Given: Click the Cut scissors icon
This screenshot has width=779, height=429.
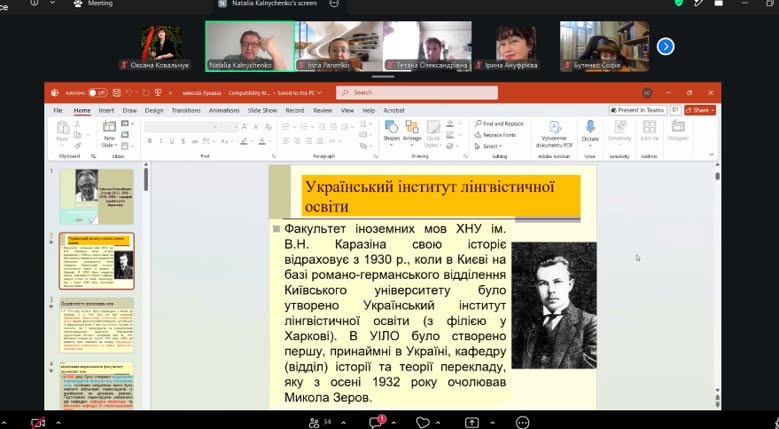Looking at the screenshot, I should 78,124.
